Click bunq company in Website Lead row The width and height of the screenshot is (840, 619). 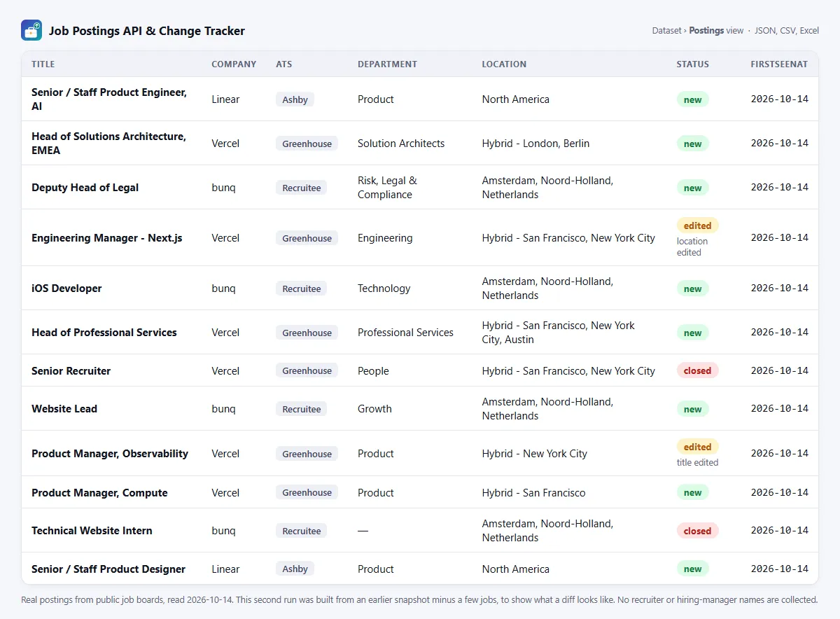[223, 409]
